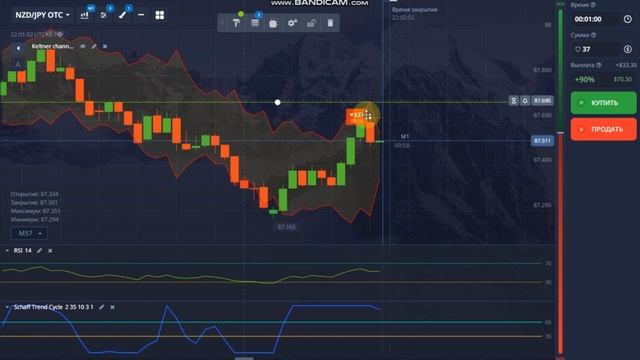
Task: Click the 87.165 low price label
Action: (x=287, y=227)
